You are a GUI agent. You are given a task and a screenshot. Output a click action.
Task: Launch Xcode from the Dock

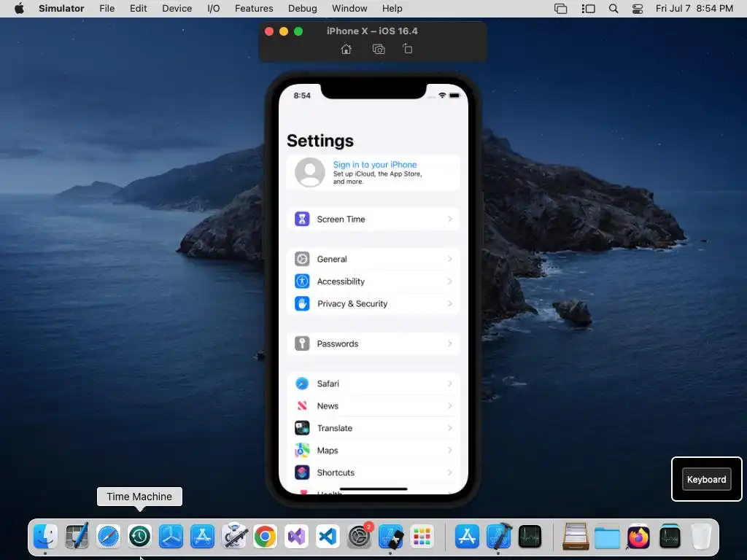coord(499,537)
